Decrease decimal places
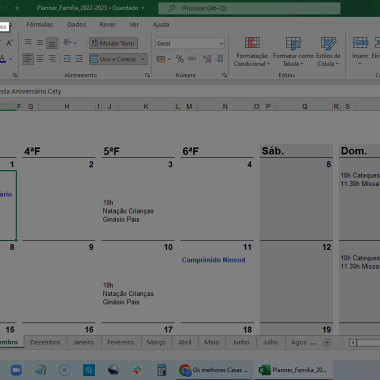The image size is (380, 380). click(x=219, y=59)
